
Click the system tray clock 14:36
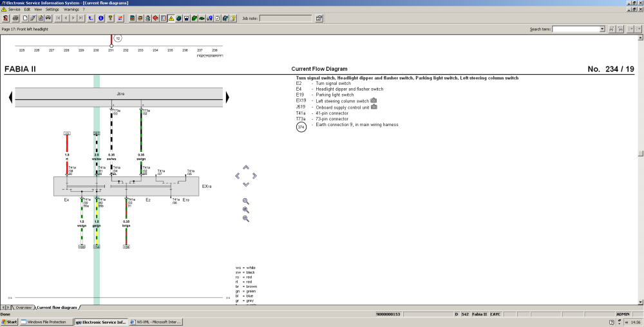pos(636,322)
